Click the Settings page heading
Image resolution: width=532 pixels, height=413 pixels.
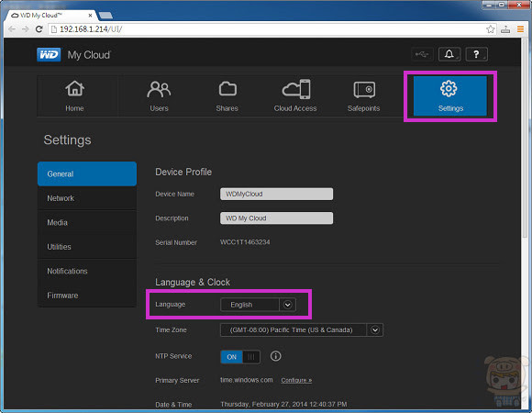67,140
